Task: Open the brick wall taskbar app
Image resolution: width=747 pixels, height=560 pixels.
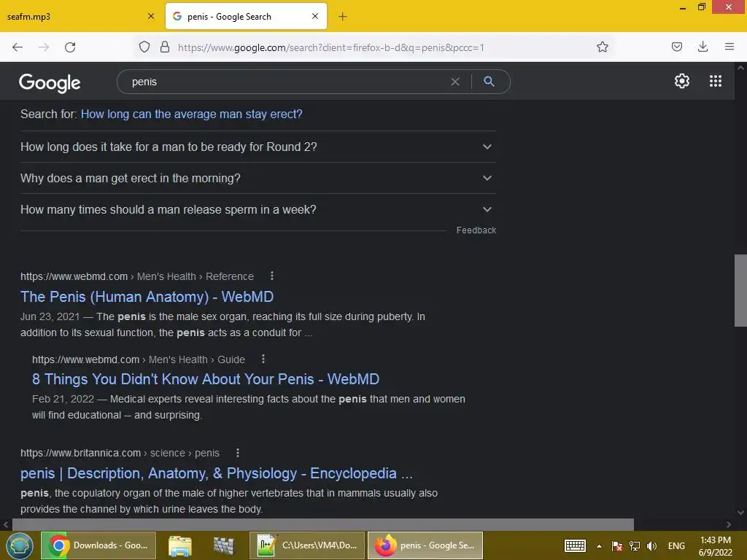Action: point(224,545)
